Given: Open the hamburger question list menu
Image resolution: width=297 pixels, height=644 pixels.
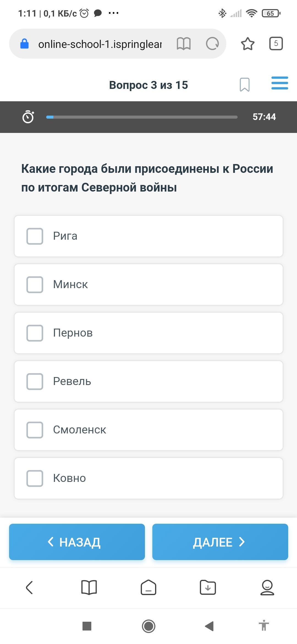Looking at the screenshot, I should (279, 83).
